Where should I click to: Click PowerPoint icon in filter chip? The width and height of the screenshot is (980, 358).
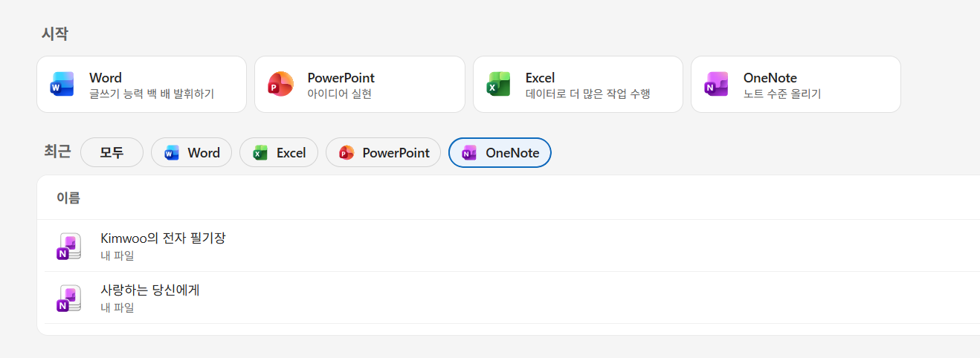coord(346,153)
